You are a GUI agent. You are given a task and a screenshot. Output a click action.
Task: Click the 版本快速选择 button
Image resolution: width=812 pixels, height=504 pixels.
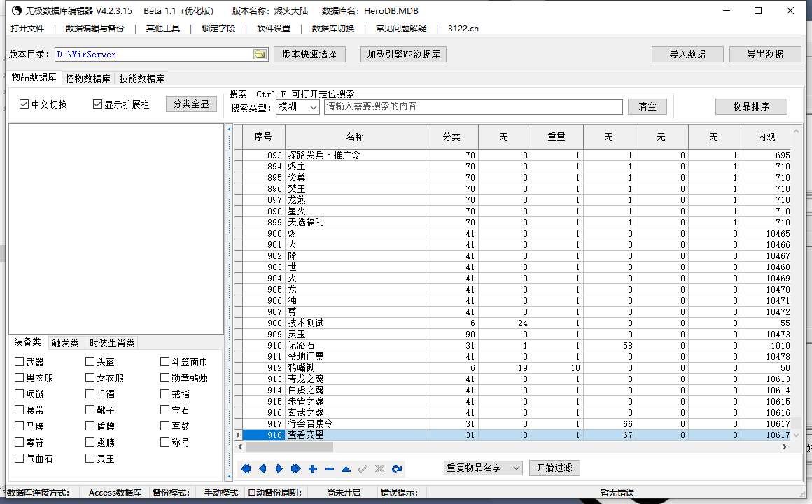pos(309,54)
